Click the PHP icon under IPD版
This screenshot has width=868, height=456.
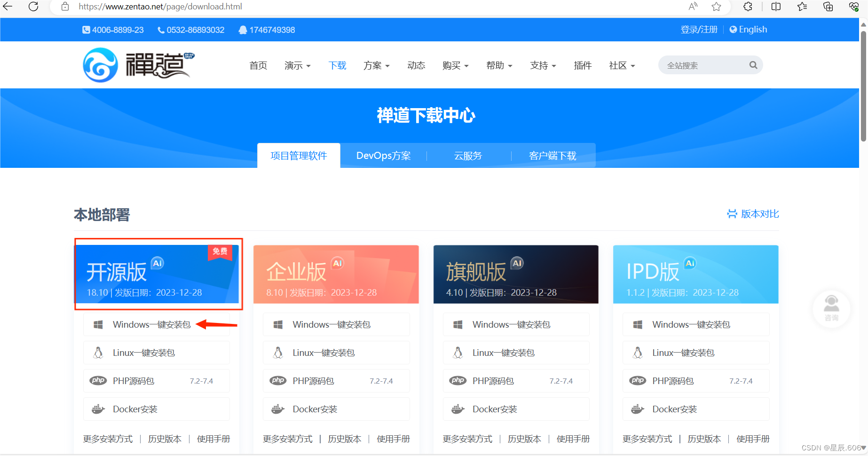tap(638, 381)
